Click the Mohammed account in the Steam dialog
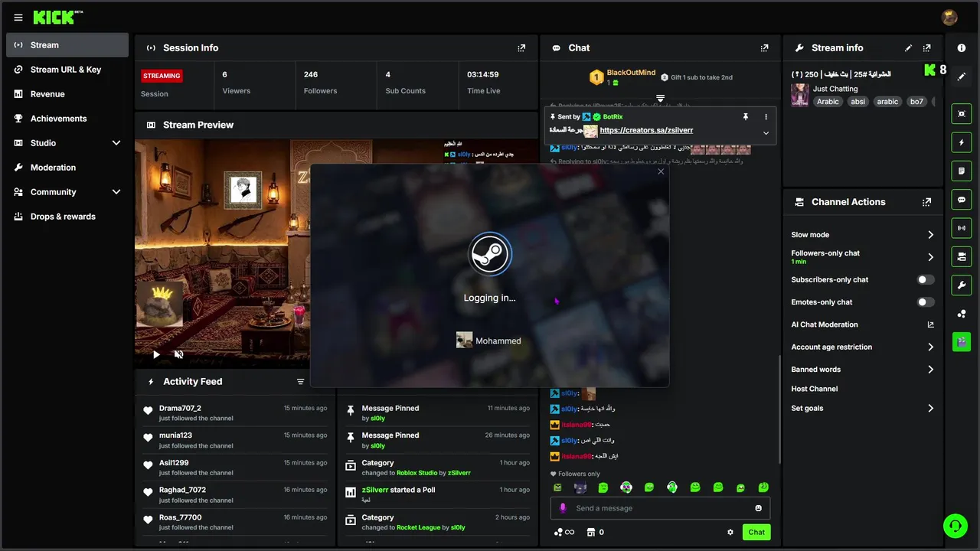Screen dimensions: 980x551 tap(488, 341)
